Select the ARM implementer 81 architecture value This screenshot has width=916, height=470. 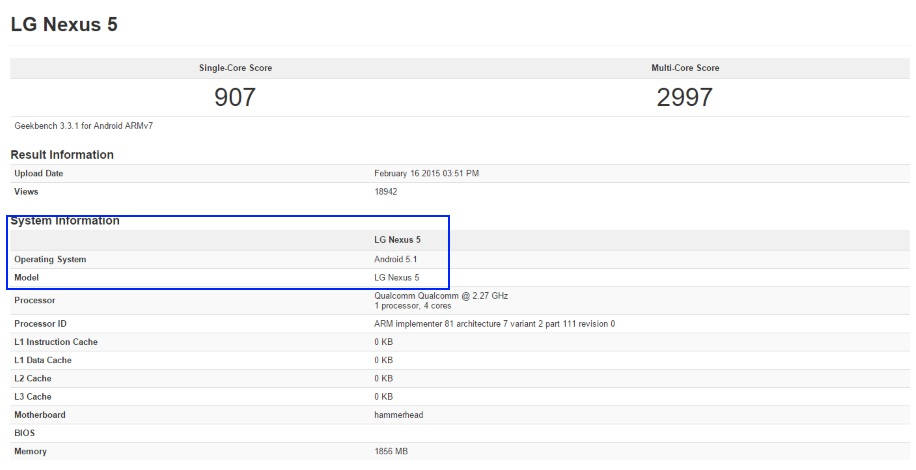click(x=494, y=323)
